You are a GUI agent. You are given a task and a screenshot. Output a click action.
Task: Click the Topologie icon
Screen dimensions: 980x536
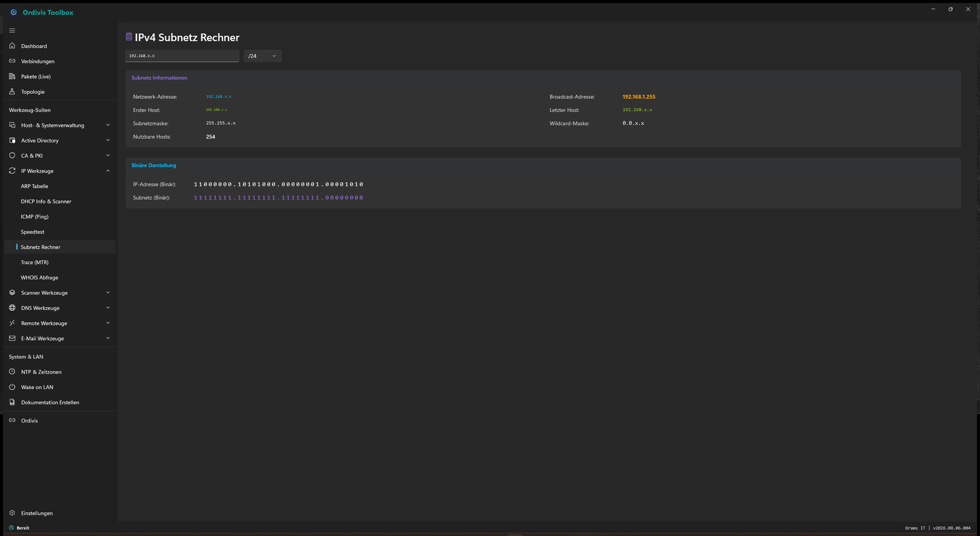12,92
